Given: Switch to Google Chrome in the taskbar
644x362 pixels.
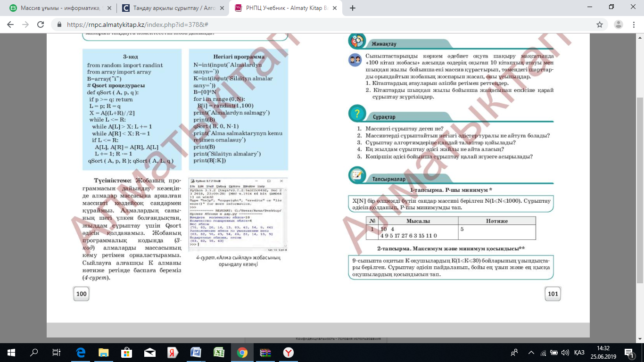Looking at the screenshot, I should 242,352.
